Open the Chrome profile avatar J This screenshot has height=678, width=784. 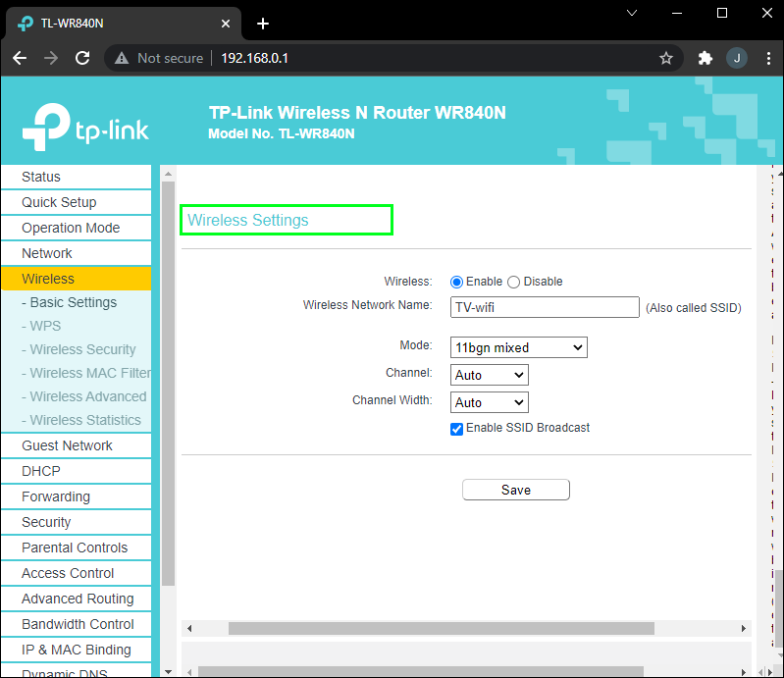(736, 58)
